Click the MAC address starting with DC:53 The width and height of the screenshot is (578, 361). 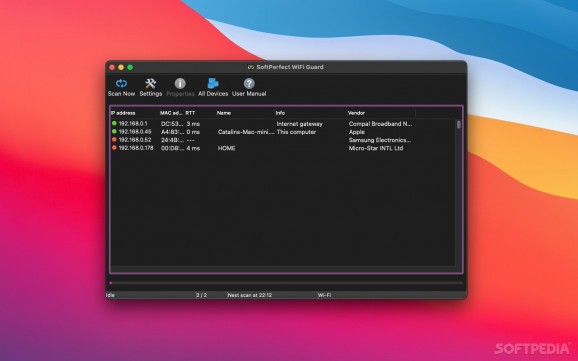pos(172,124)
